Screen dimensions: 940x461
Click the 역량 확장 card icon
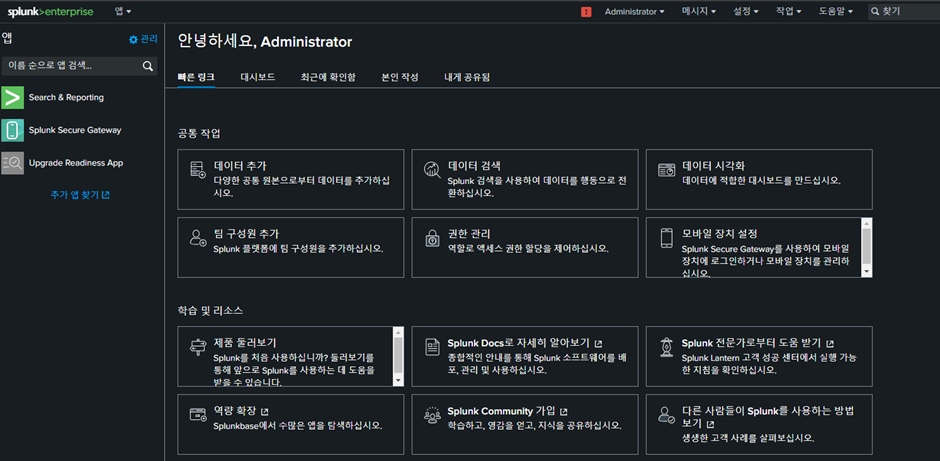click(x=198, y=414)
